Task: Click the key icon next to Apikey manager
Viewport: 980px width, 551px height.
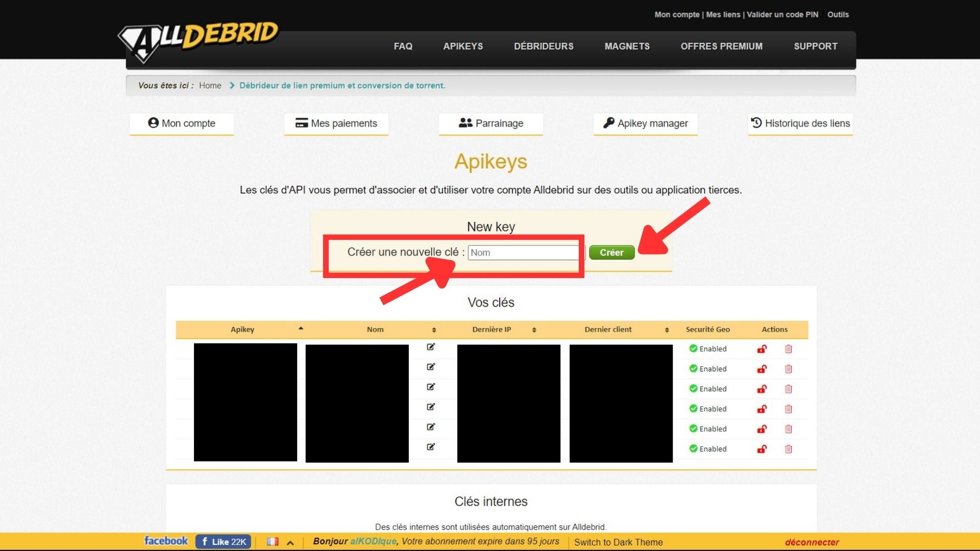Action: point(608,123)
